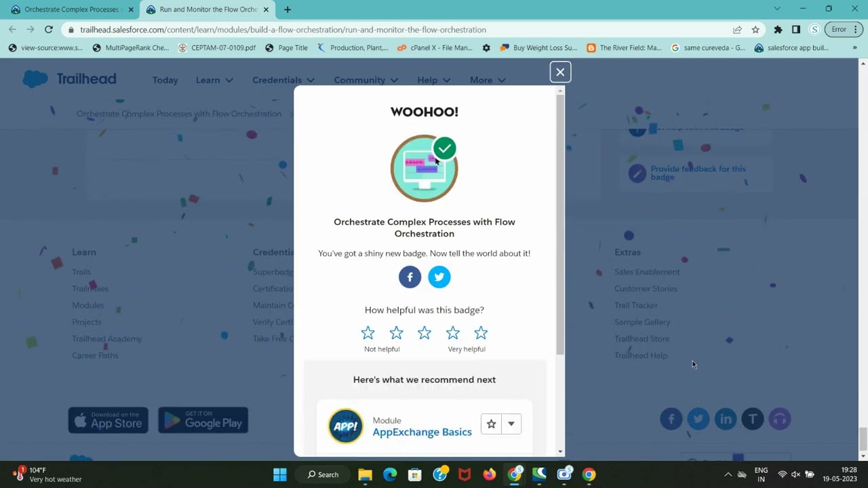Image resolution: width=868 pixels, height=488 pixels.
Task: Open Career Paths footer link
Action: [95, 355]
